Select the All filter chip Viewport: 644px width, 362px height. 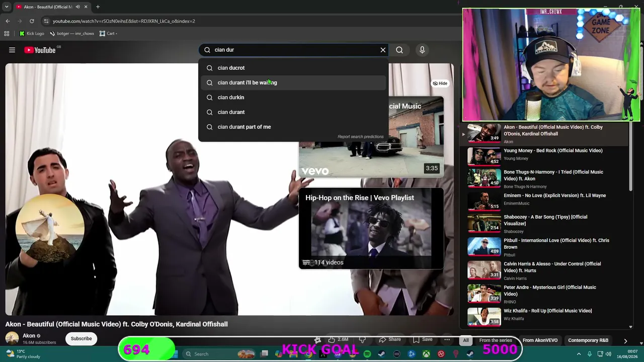466,340
